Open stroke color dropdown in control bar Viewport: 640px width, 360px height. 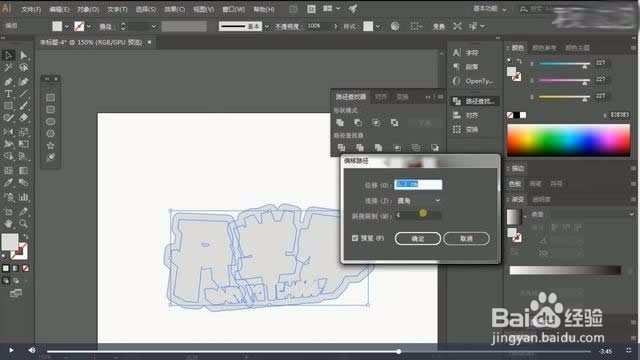[x=89, y=27]
